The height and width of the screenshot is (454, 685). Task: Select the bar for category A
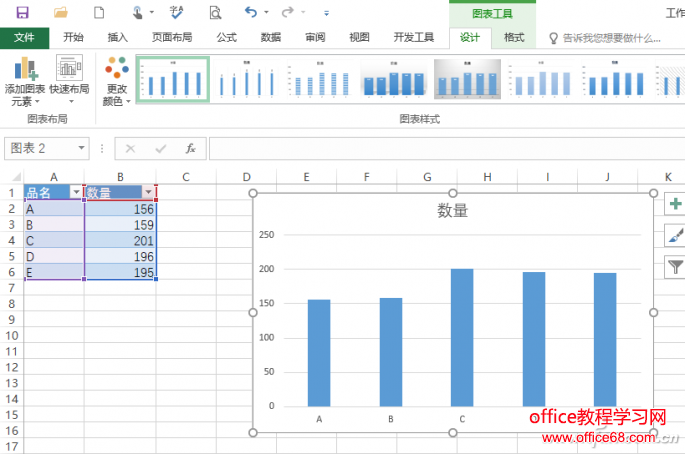[319, 353]
